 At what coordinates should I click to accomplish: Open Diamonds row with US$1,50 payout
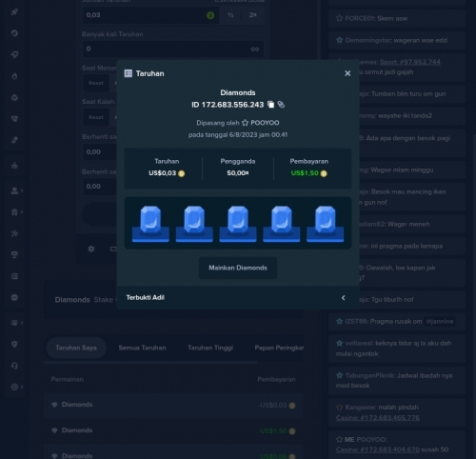click(x=173, y=430)
